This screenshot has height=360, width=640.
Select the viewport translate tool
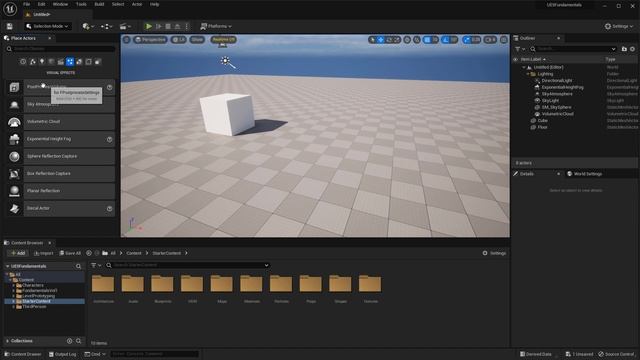point(380,40)
